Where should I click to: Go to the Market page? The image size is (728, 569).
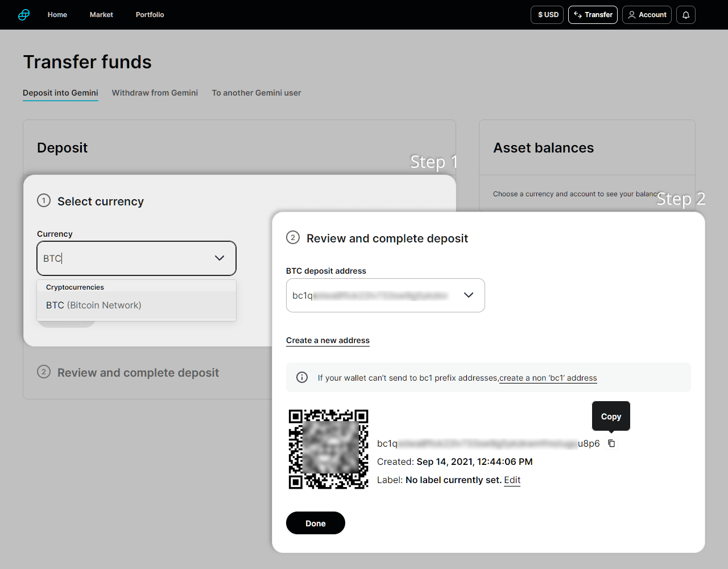pos(101,15)
